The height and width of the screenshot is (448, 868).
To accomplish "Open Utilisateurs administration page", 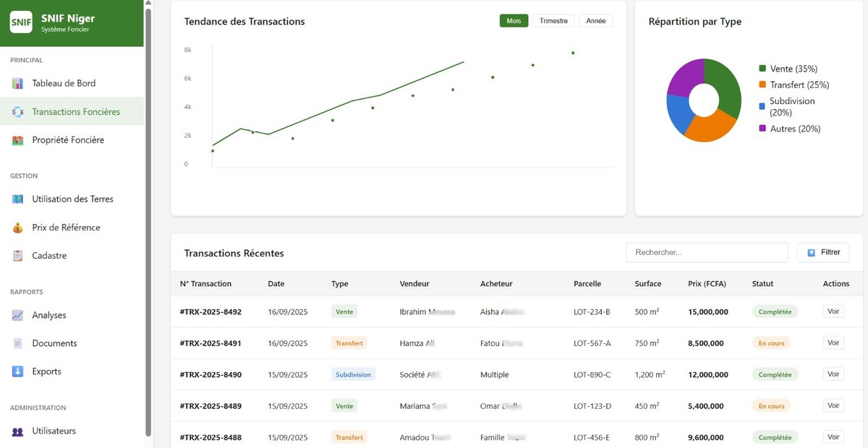I will coord(72,431).
